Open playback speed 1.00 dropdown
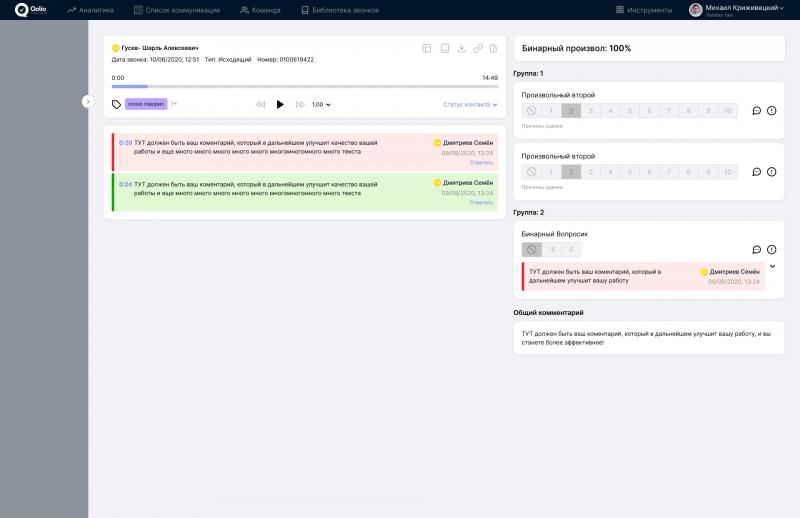Viewport: 800px width, 518px height. pyautogui.click(x=321, y=104)
